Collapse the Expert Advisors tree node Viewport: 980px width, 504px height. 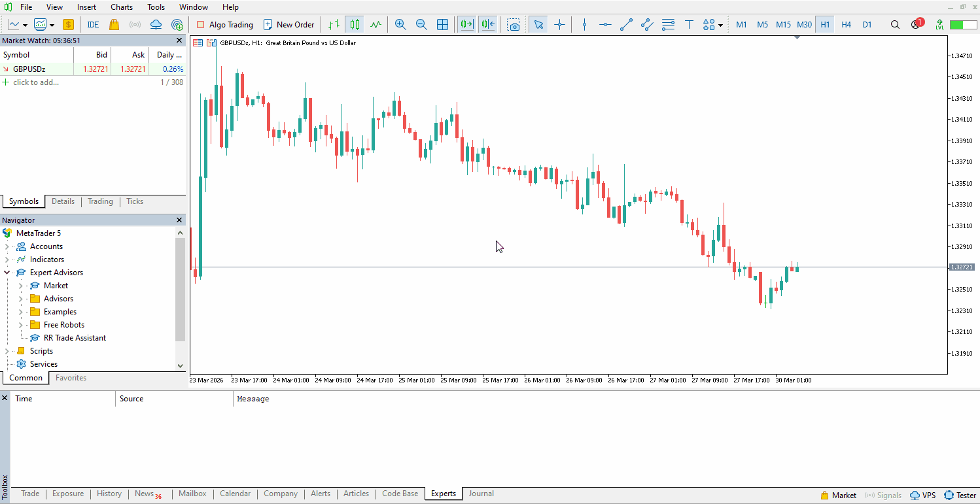(7, 273)
